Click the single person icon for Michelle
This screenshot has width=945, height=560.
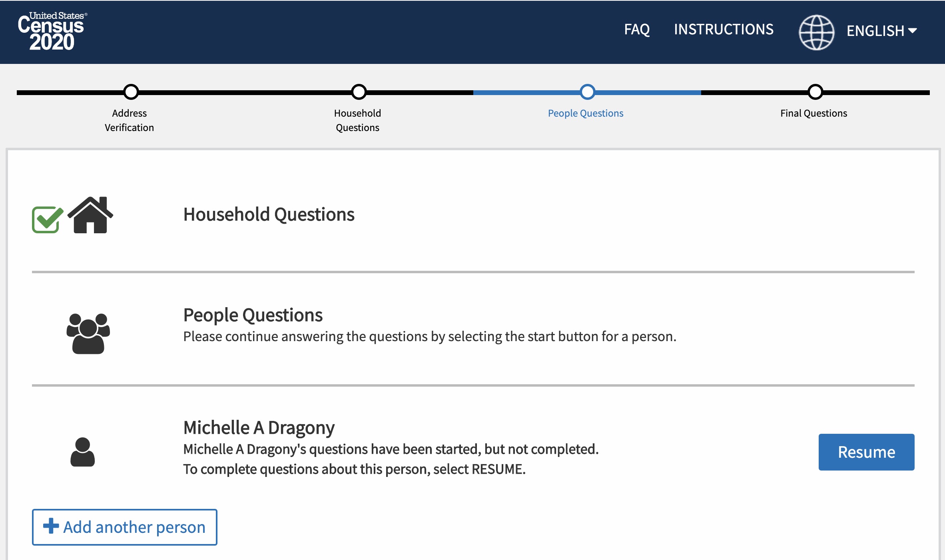click(83, 452)
